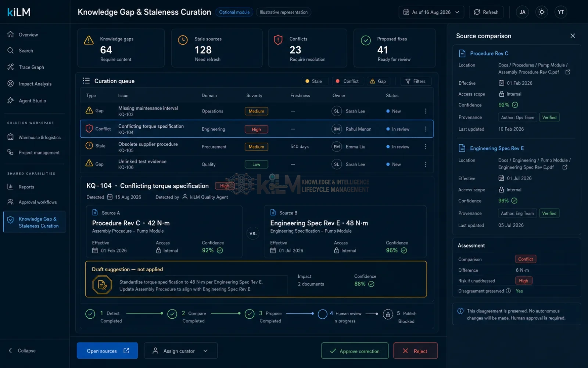Click the Reject button
The image size is (588, 368).
pos(415,351)
